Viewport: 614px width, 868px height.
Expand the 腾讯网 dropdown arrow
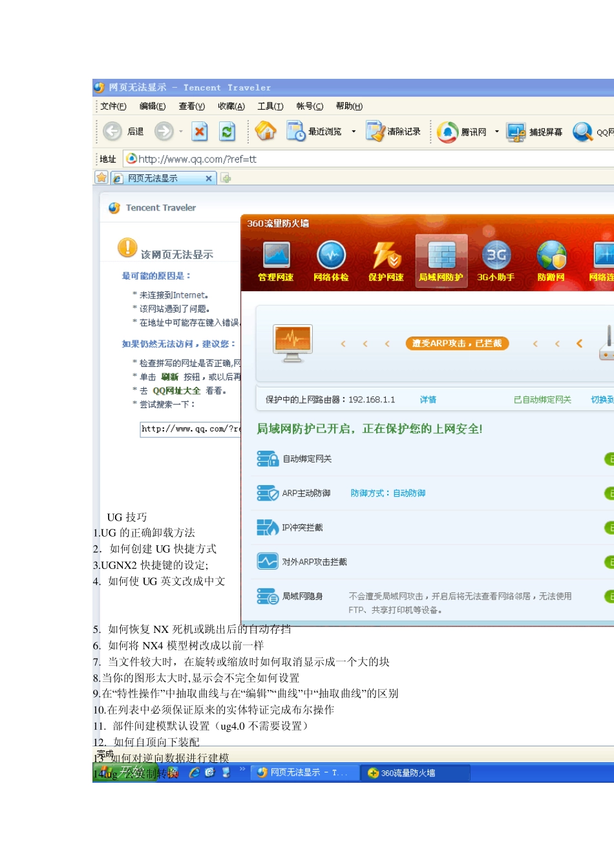496,132
